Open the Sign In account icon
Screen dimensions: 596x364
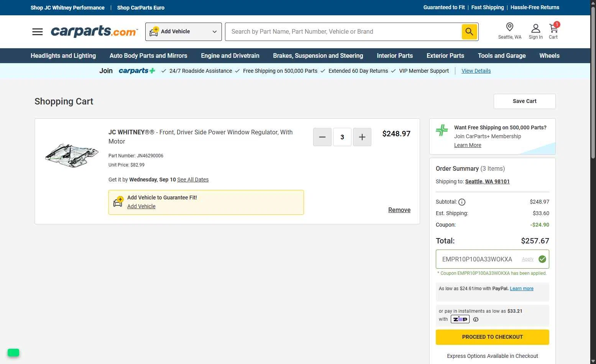pos(535,31)
